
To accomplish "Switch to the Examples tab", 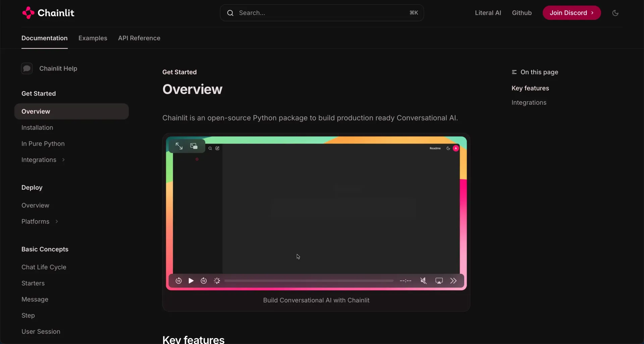I will (93, 38).
